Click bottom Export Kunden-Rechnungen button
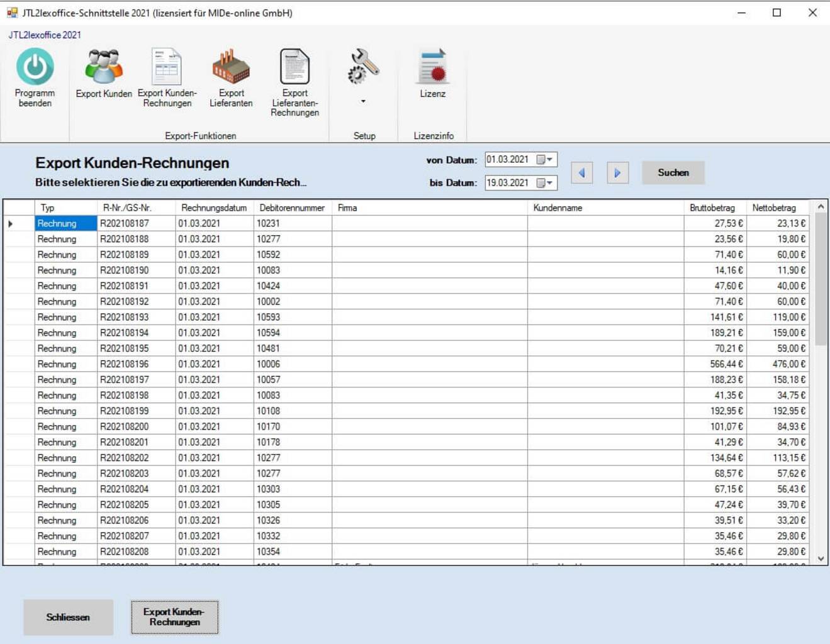Screen dimensions: 830x644 point(174,617)
